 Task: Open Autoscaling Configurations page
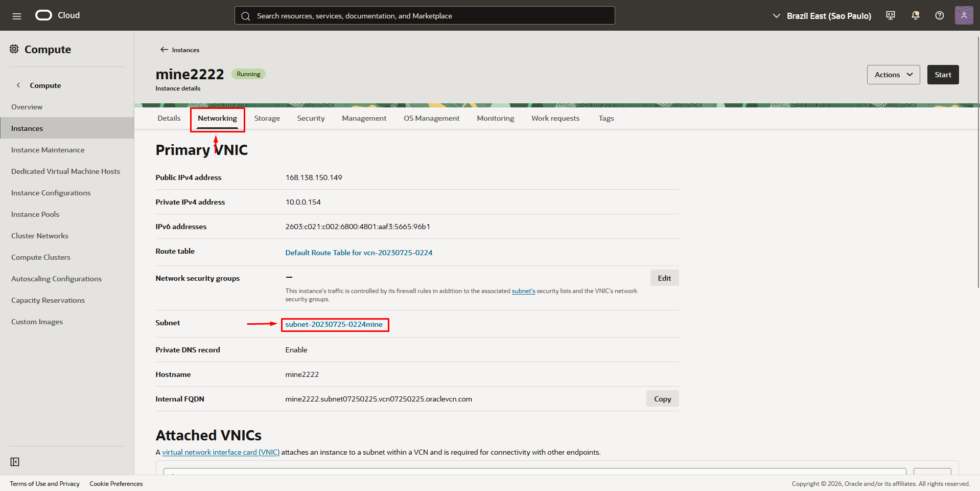(x=67, y=279)
